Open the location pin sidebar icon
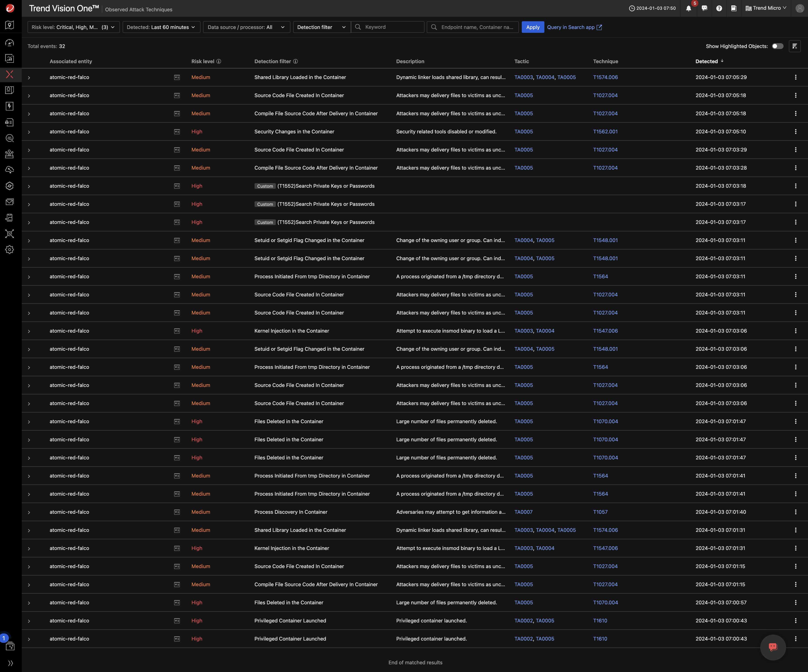 pyautogui.click(x=10, y=25)
